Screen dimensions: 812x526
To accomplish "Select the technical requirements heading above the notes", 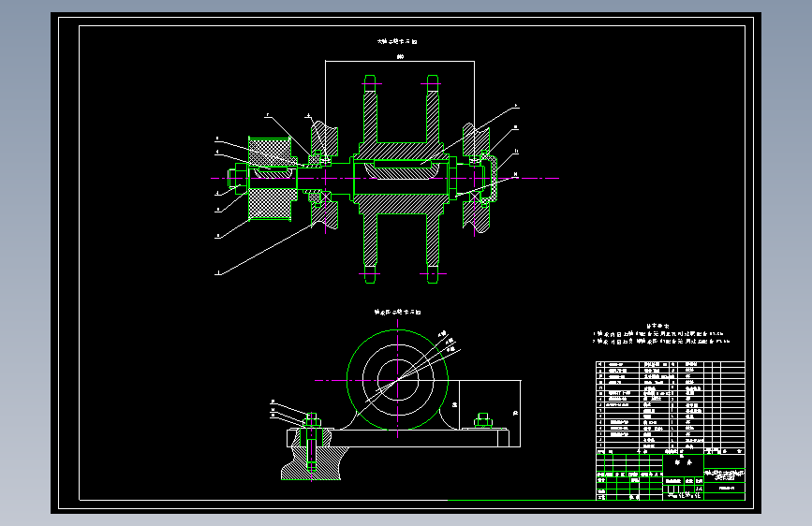I will (657, 326).
